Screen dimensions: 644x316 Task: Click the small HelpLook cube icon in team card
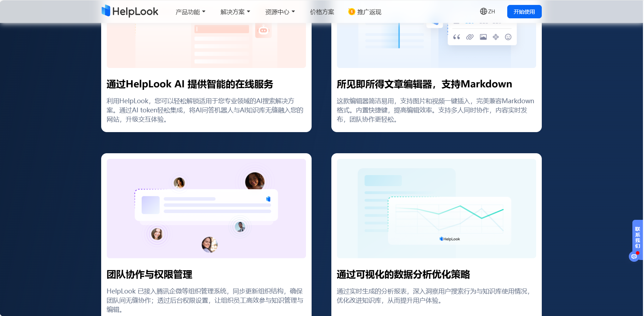(268, 199)
